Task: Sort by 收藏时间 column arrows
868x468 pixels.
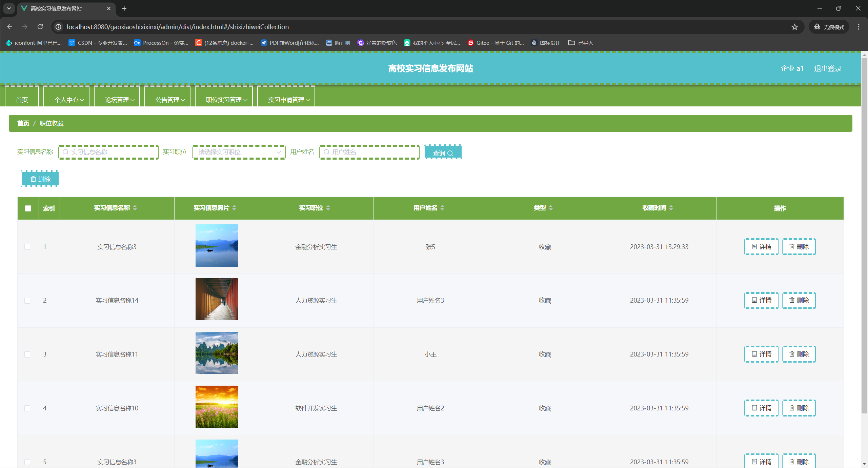Action: [671, 208]
